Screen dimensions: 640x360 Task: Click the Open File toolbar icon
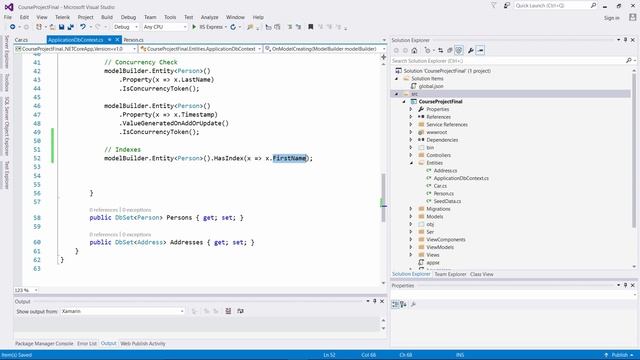click(x=52, y=27)
